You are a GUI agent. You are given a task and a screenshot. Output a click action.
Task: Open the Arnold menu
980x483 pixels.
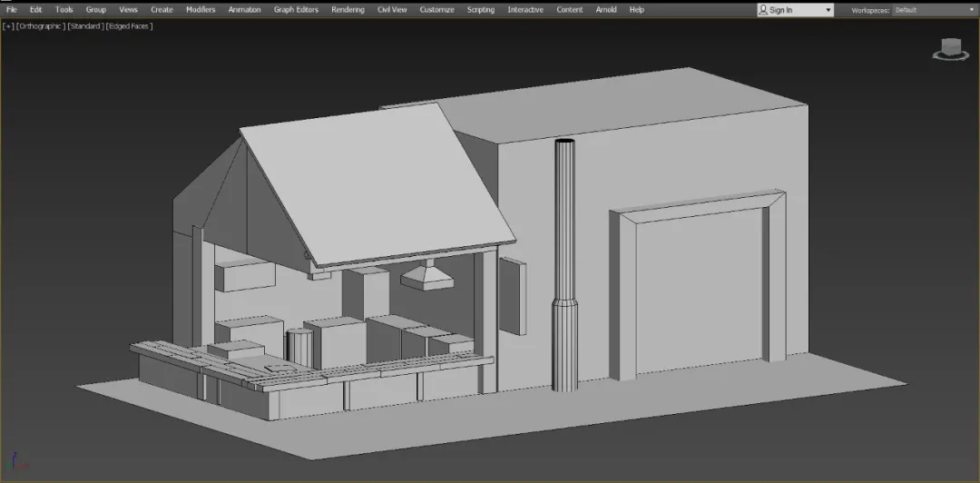[606, 10]
